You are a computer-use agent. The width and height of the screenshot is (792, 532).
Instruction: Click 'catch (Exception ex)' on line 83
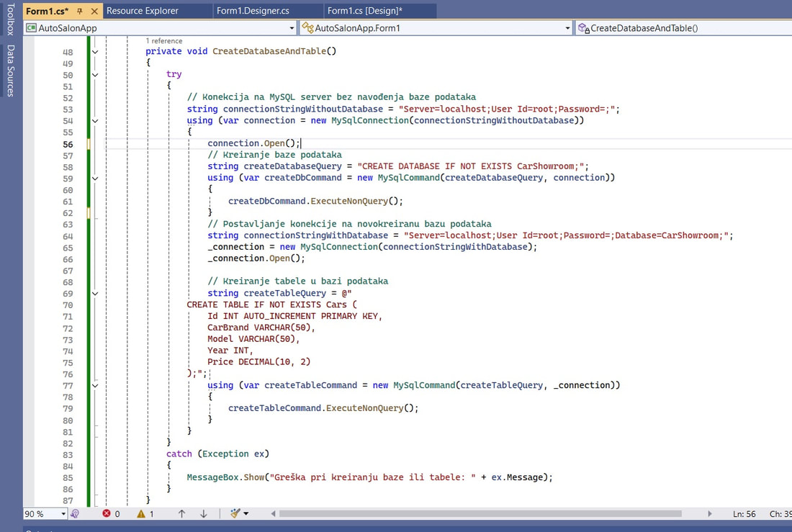pos(217,454)
